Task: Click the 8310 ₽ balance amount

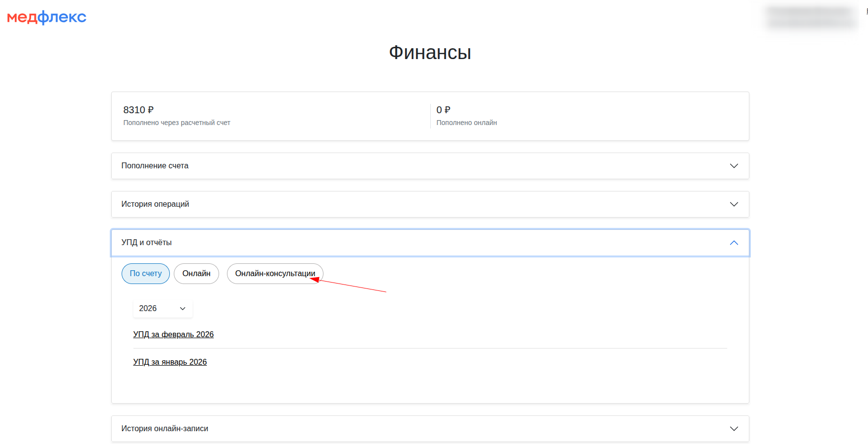Action: (138, 110)
